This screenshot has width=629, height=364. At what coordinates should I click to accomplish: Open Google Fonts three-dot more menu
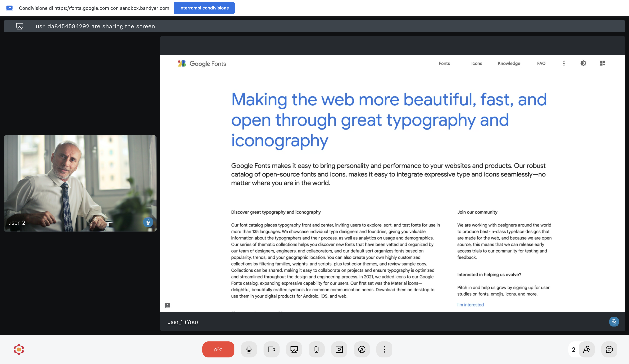tap(564, 63)
